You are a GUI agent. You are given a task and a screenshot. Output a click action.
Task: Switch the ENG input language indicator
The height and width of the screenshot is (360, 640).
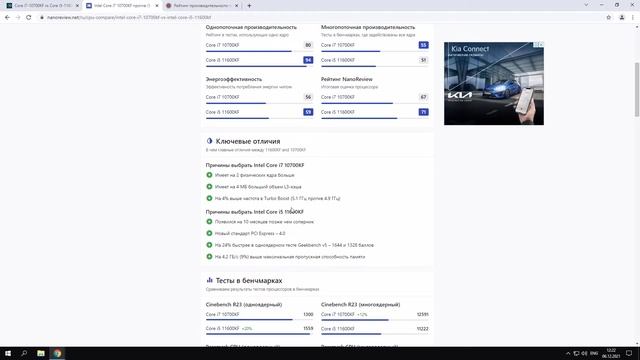click(x=594, y=353)
